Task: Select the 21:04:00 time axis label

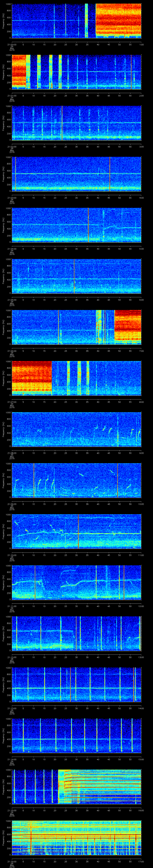Action: 12,249
